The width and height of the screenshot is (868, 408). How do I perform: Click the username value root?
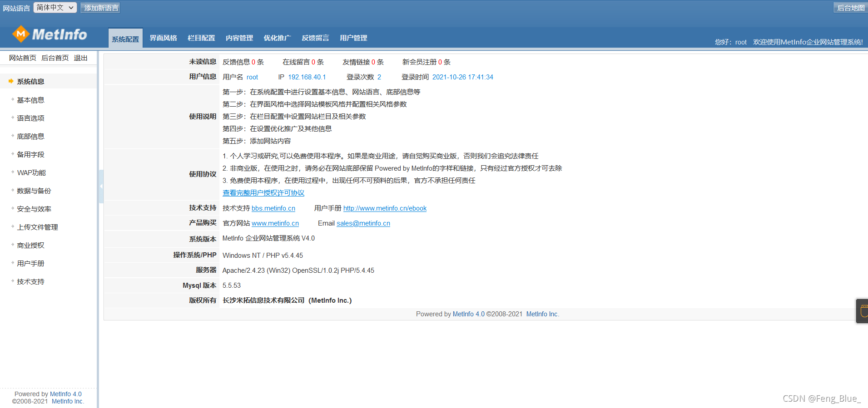(x=252, y=77)
